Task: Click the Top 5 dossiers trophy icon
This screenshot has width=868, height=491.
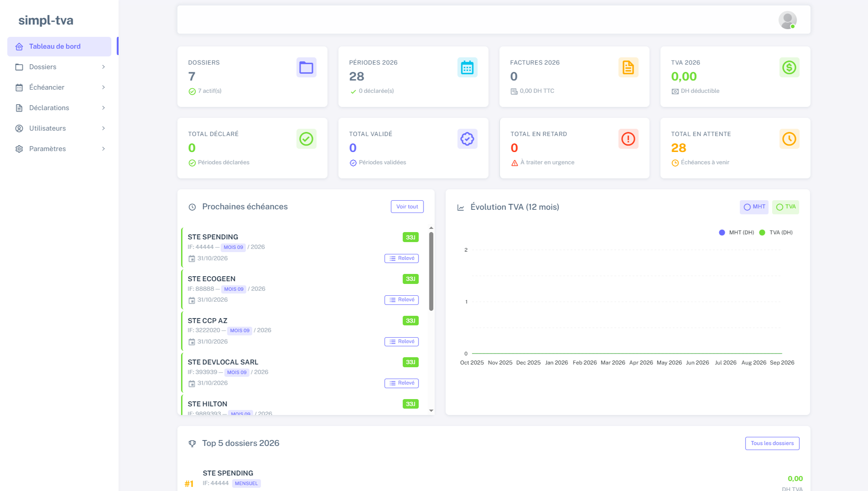Action: point(192,443)
